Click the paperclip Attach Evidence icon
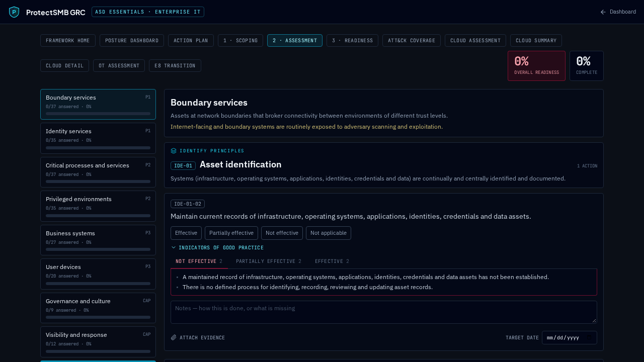 174,338
